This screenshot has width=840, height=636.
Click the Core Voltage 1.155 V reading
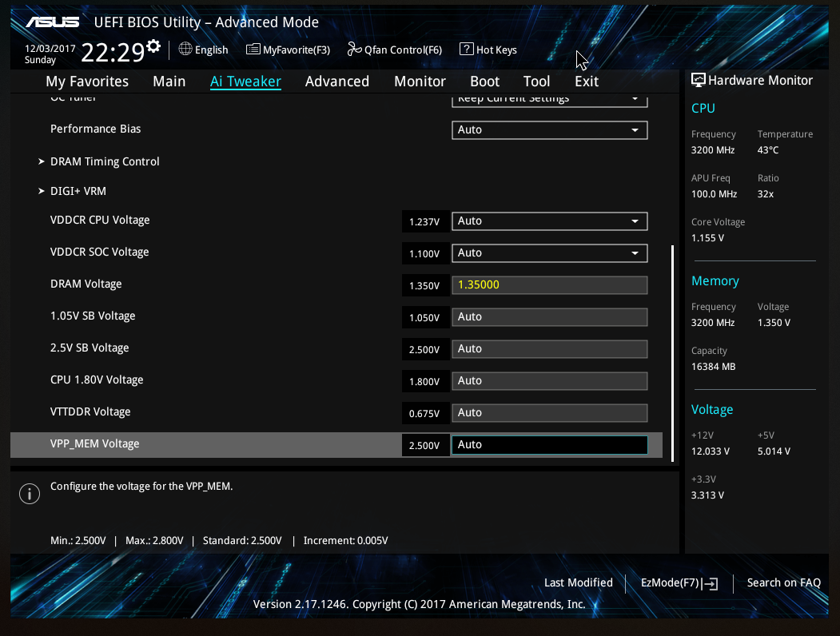(707, 238)
